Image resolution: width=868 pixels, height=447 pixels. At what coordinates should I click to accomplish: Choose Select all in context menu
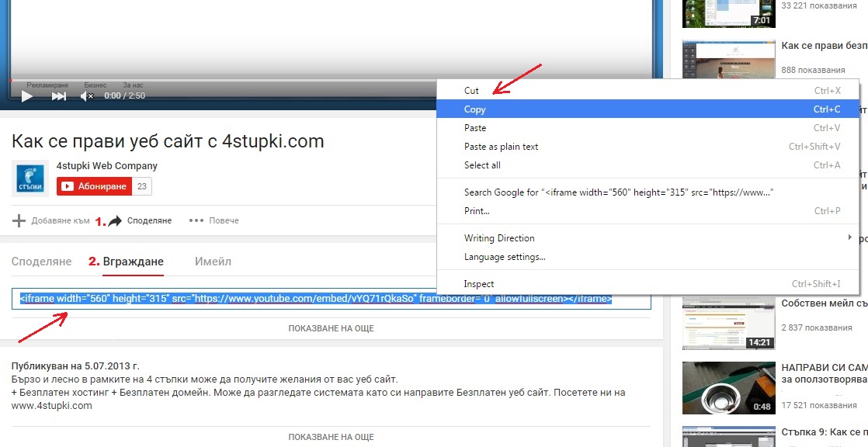point(648,165)
